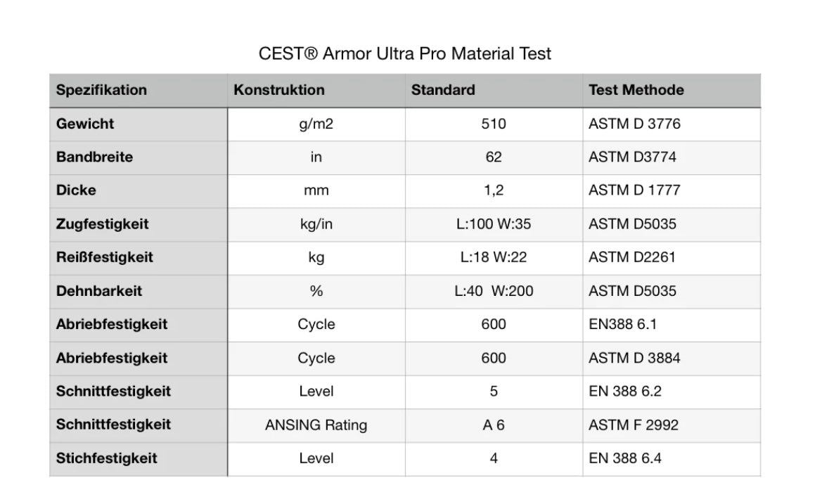Select the Stichfestigkeit row label
The width and height of the screenshot is (822, 504).
107,458
